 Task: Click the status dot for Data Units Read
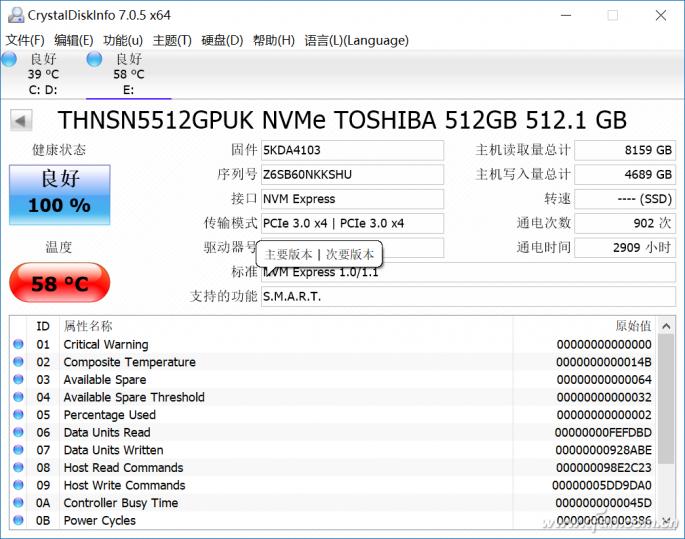(18, 432)
